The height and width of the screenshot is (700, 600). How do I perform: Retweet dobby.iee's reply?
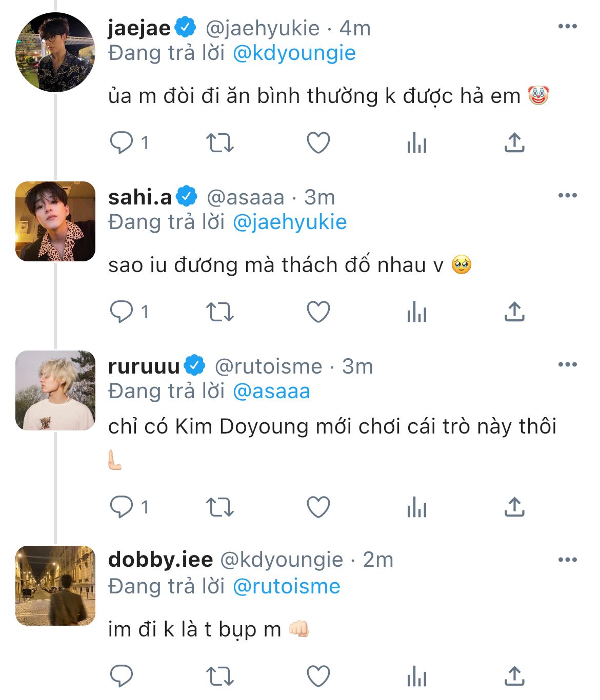click(x=219, y=676)
